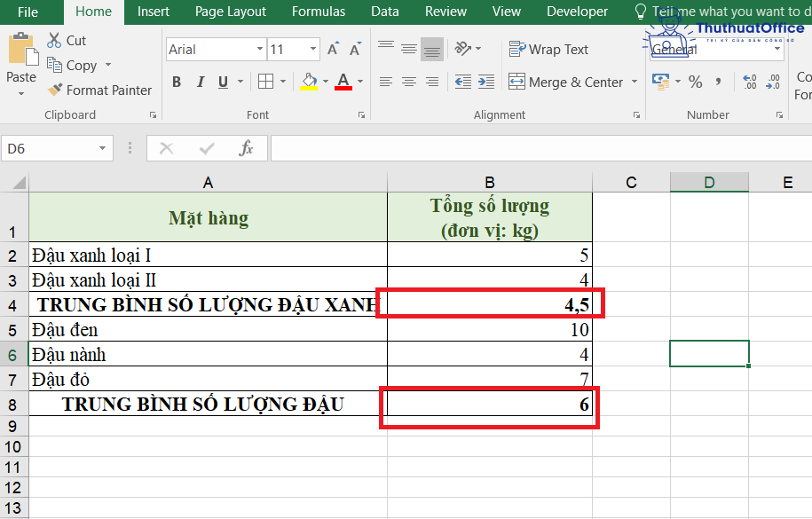Click the Cut icon in Clipboard group
The height and width of the screenshot is (519, 812).
tap(53, 40)
